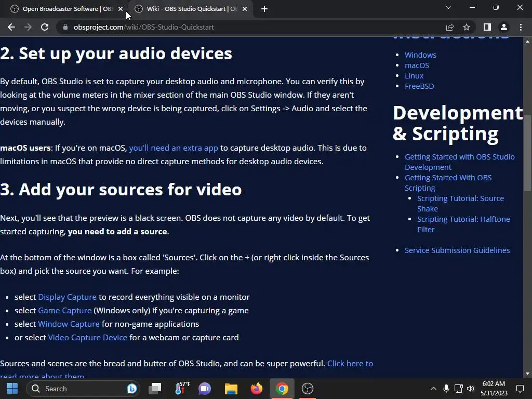This screenshot has width=532, height=399.
Task: Bookmark this page with the star
Action: 467,27
